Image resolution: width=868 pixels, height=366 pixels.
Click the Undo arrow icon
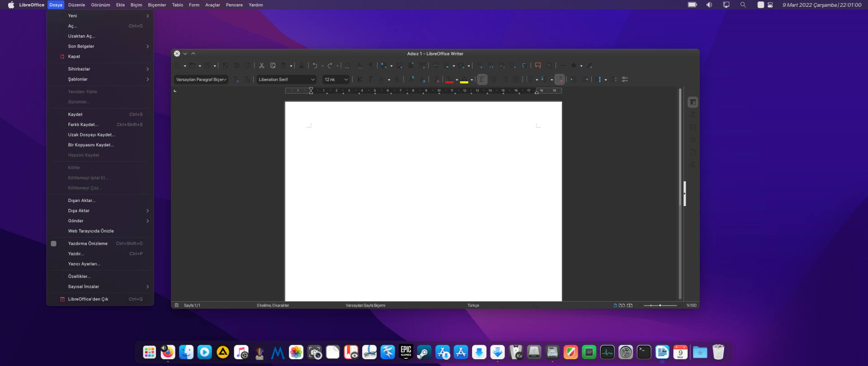(315, 66)
